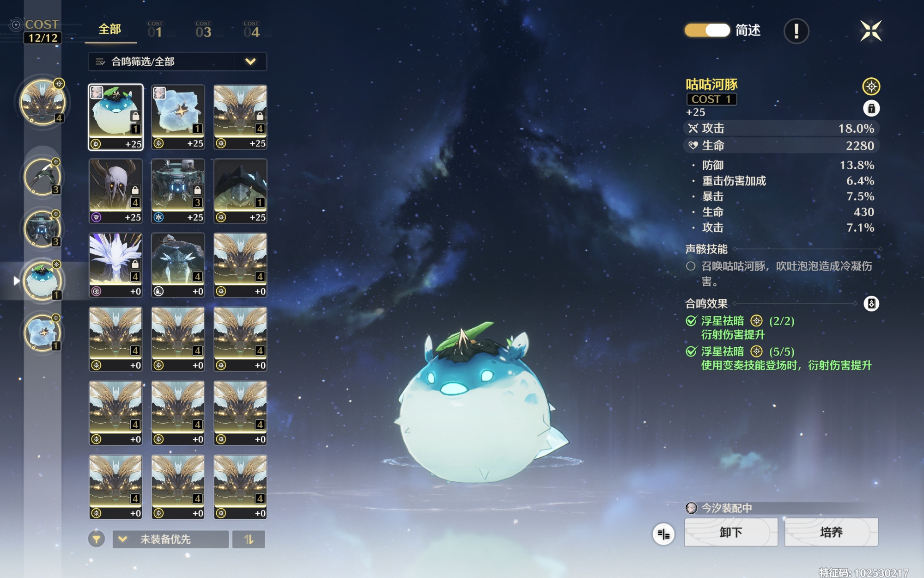Select equipped slot one cost 4 echo
Screen dimensions: 924x578
(43, 102)
